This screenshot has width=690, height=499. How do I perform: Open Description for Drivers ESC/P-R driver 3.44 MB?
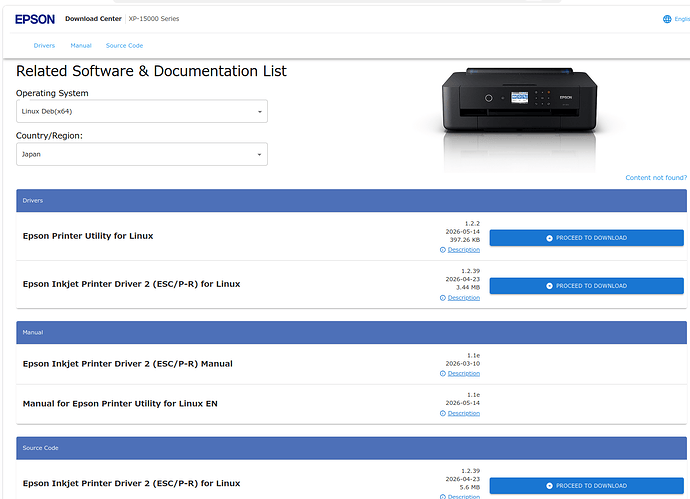(464, 297)
